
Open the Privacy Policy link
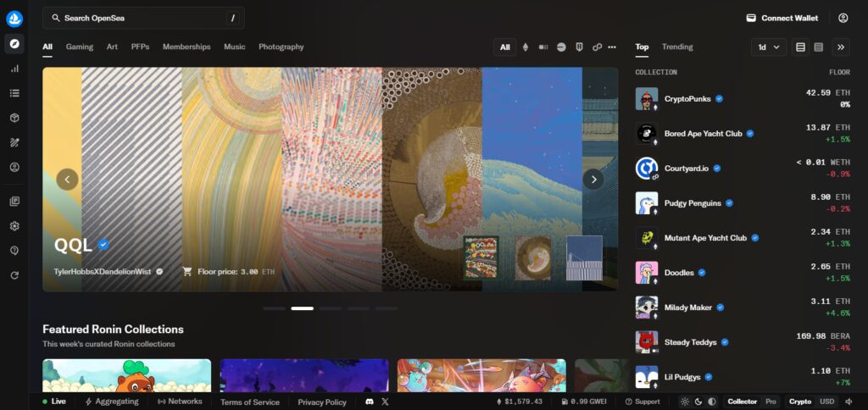pos(322,402)
